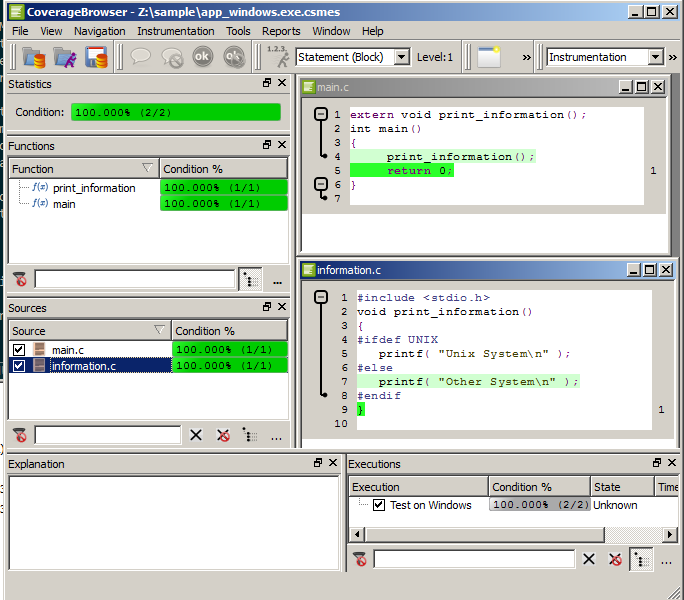Collapse main function block at line 1
Screen dimensions: 684x600
321,115
